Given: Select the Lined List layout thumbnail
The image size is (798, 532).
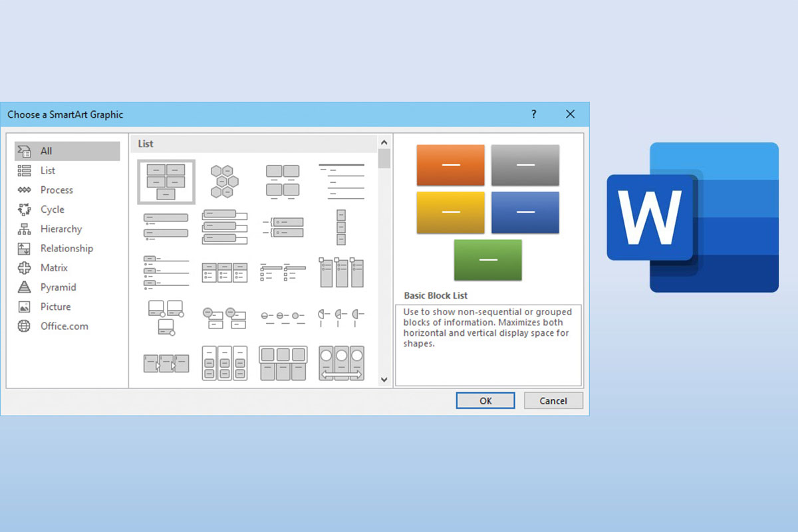Looking at the screenshot, I should [341, 182].
